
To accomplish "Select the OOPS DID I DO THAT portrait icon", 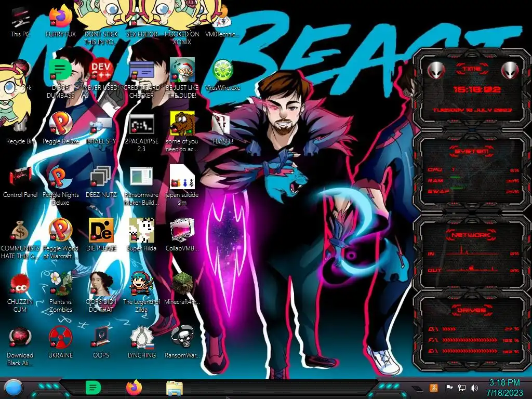I will (101, 292).
